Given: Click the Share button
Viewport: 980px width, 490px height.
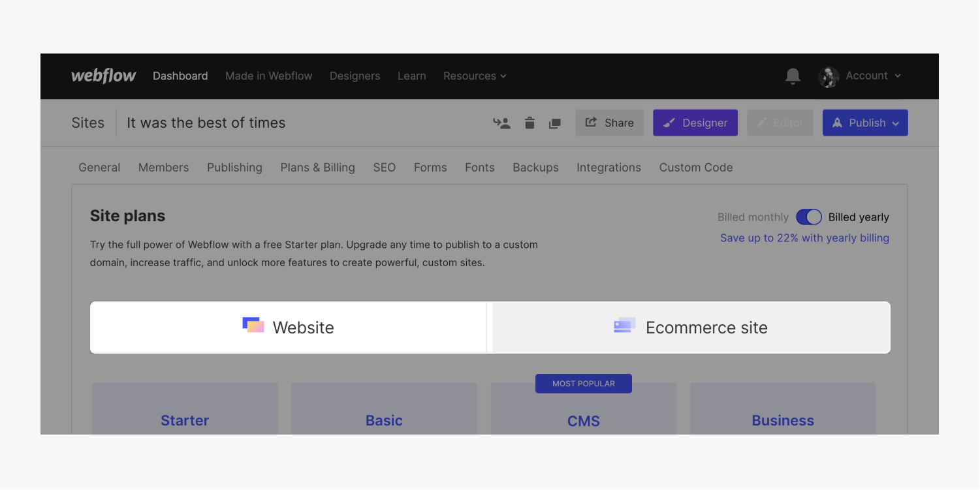Looking at the screenshot, I should coord(609,123).
